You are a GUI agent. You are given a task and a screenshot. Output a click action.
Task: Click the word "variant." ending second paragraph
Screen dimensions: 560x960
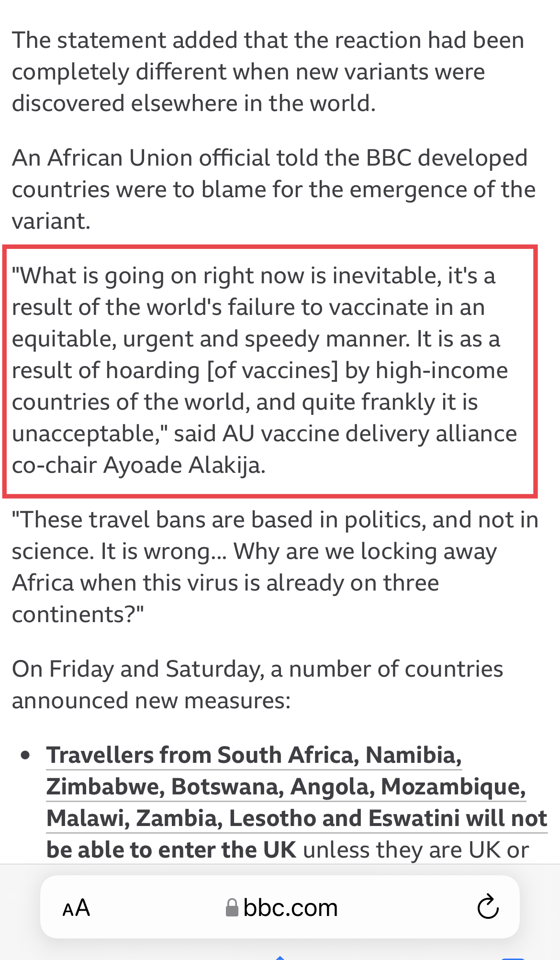coord(51,221)
